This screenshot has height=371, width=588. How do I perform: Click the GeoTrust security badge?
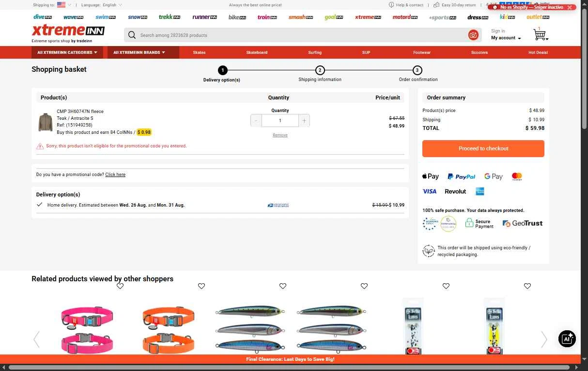tap(523, 223)
